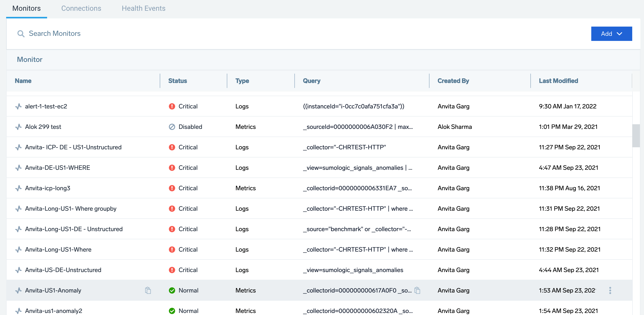Image resolution: width=644 pixels, height=315 pixels.
Task: Click the Disabled status icon for Alok 299 test
Action: [172, 127]
